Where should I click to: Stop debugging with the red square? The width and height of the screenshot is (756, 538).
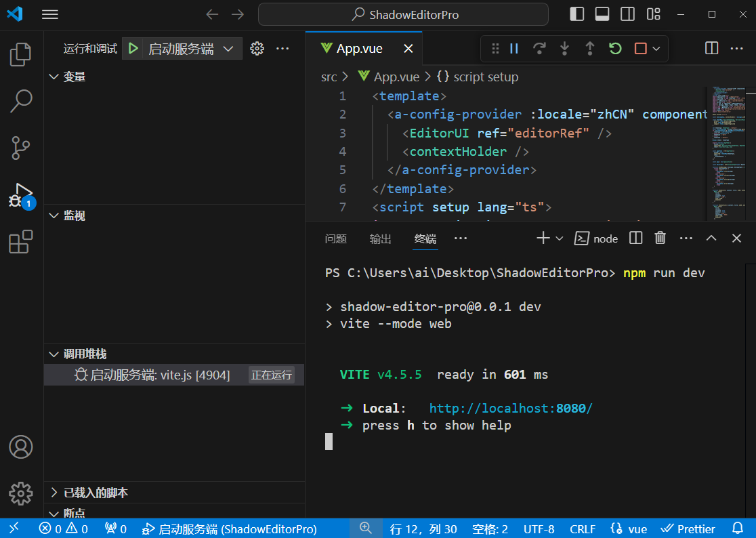pos(640,48)
